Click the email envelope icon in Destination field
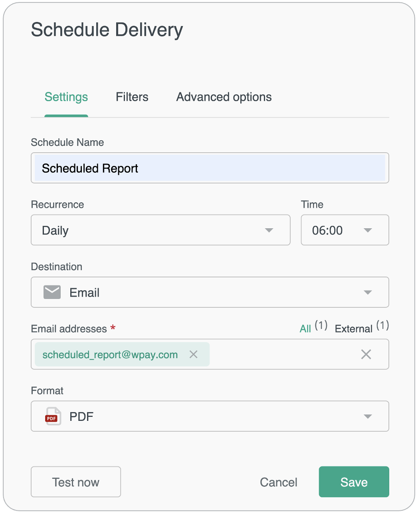 (52, 292)
